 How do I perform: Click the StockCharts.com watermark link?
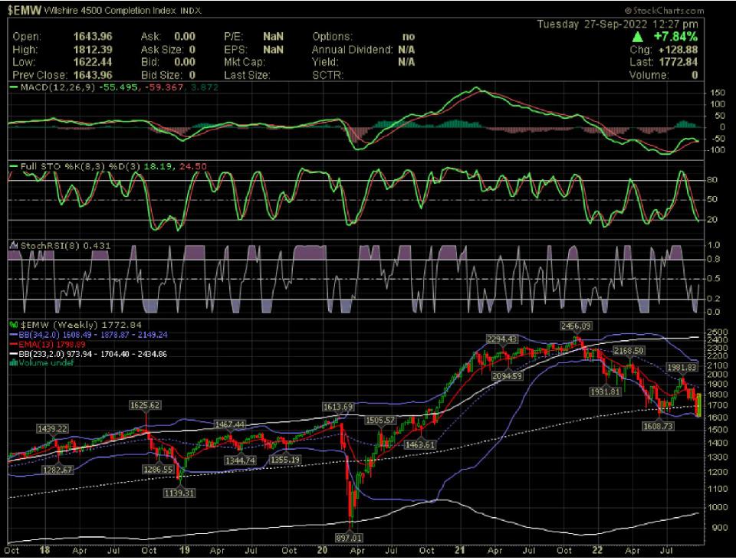coord(664,10)
